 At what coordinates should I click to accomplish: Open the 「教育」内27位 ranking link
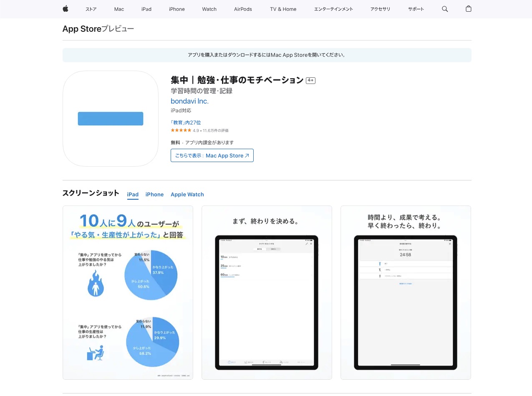[x=186, y=122]
